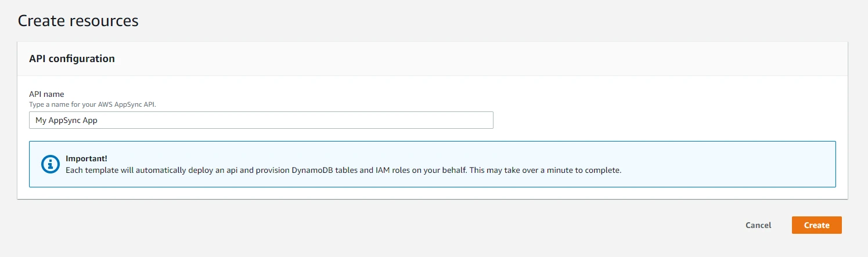Click the info icon in the Important notice
868x257 pixels.
point(51,164)
